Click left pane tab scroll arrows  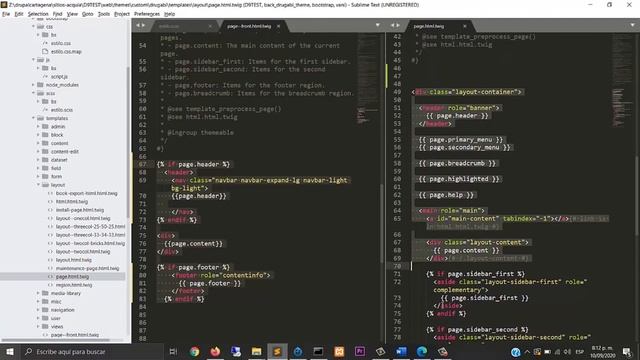[140, 25]
